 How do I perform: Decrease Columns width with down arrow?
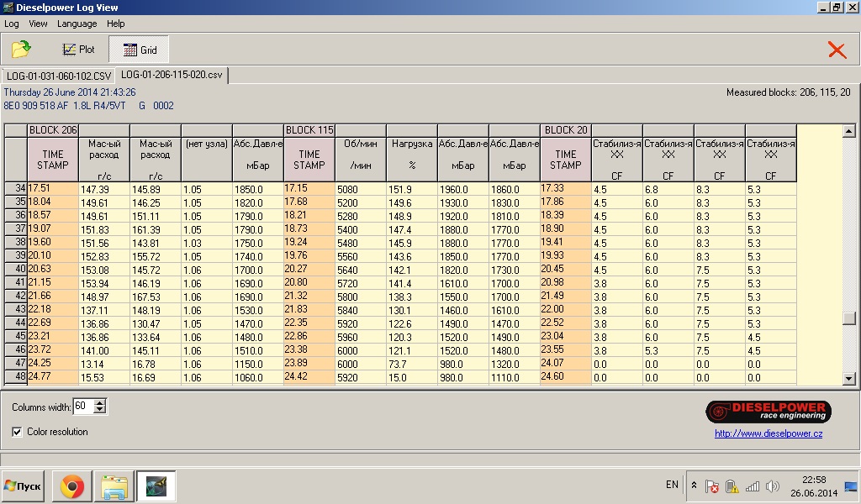point(100,410)
